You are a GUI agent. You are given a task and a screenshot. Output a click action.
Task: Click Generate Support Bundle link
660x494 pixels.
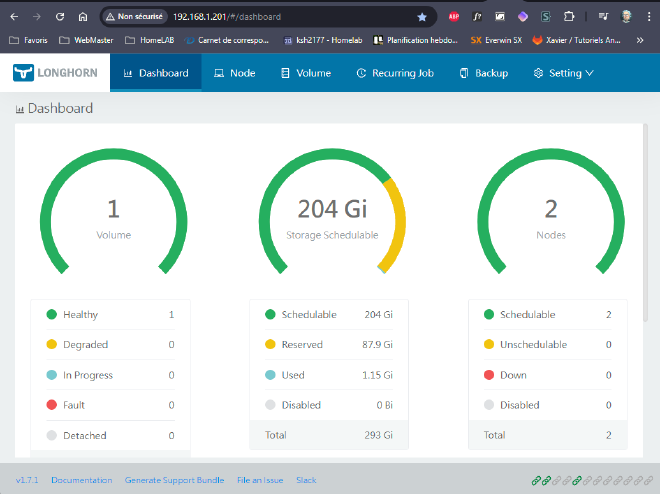pos(174,480)
